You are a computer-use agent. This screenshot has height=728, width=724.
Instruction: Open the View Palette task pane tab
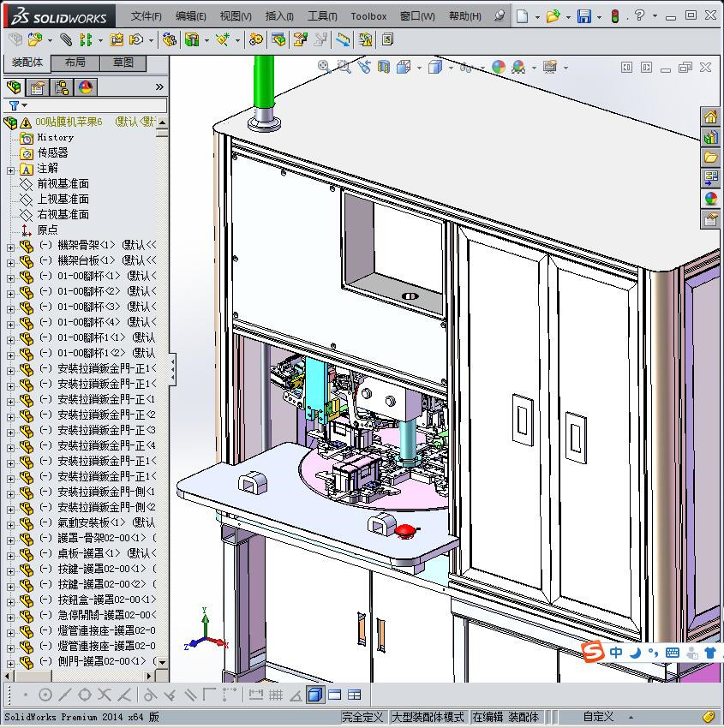tap(710, 178)
